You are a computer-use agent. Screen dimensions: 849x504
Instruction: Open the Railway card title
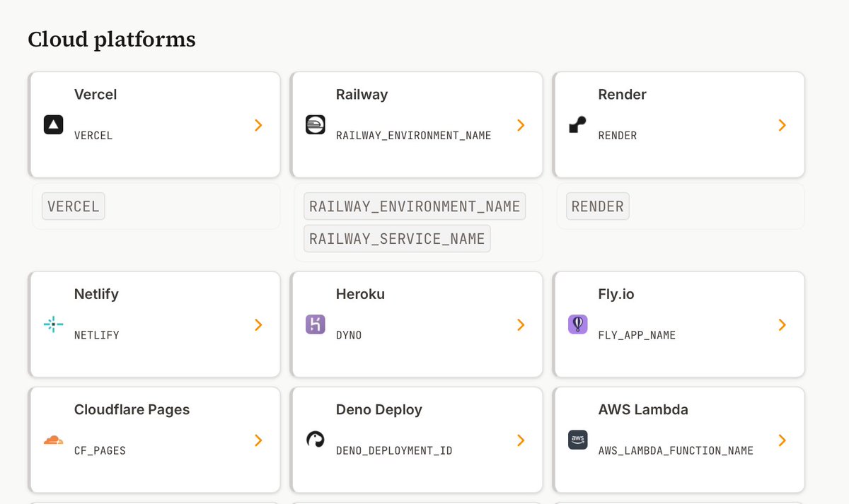point(362,95)
